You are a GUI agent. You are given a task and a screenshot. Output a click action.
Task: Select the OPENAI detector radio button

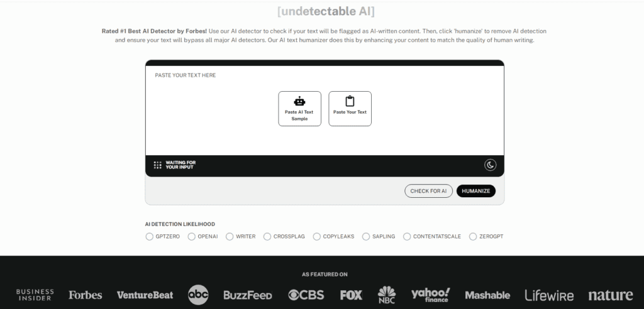191,237
